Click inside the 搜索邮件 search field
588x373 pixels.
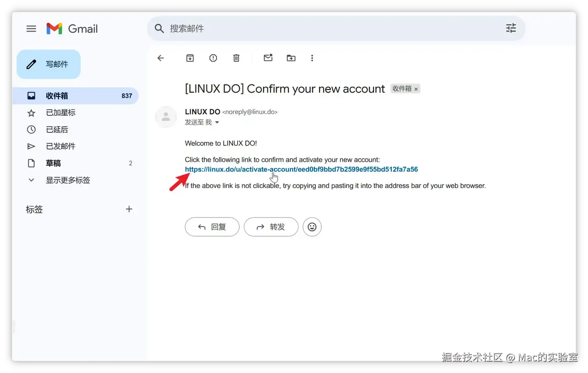tap(336, 29)
